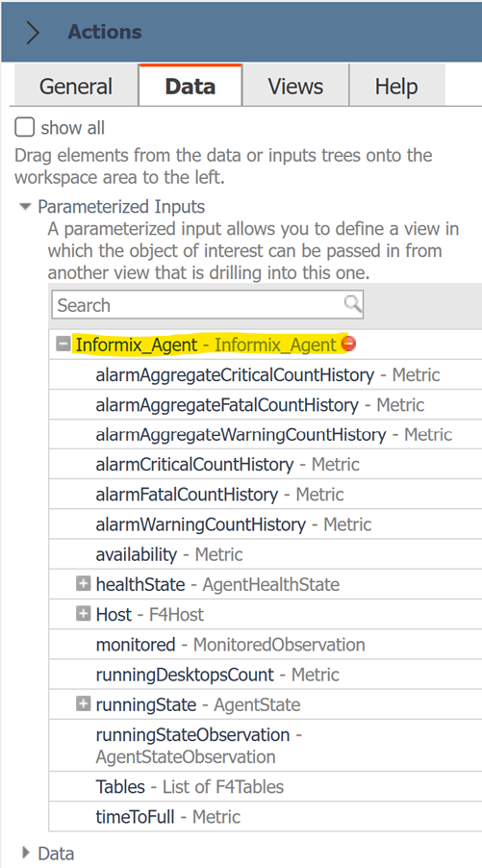Open the Help tab
Image resolution: width=482 pixels, height=868 pixels.
[396, 86]
